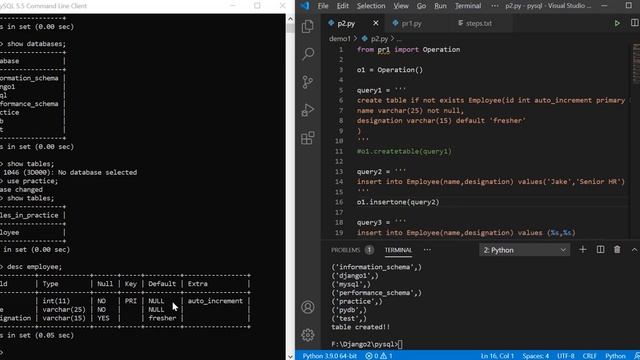Open Run and Debug view
Viewport: 640px width, 360px height.
tap(308, 110)
